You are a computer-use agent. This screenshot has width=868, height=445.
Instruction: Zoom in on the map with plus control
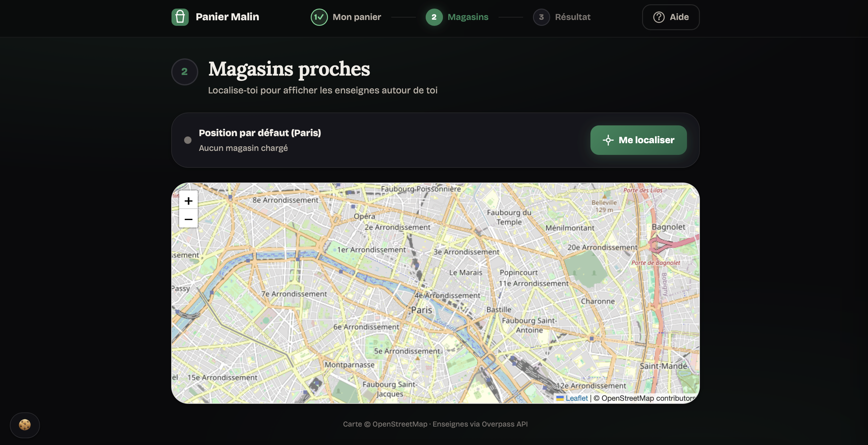[188, 200]
